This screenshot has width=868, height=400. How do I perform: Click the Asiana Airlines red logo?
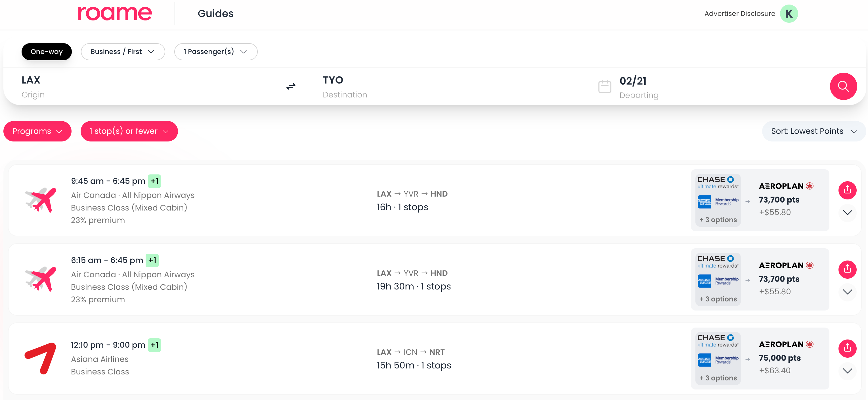pos(40,359)
